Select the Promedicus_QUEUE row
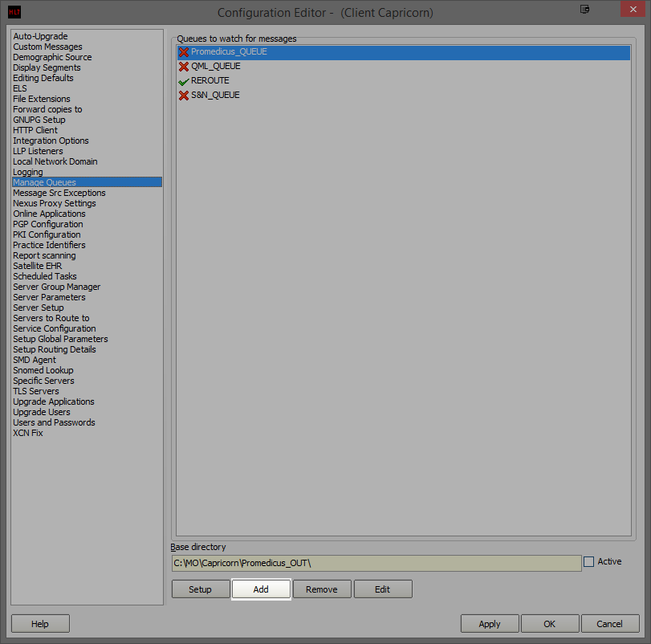This screenshot has width=651, height=644. click(x=404, y=52)
